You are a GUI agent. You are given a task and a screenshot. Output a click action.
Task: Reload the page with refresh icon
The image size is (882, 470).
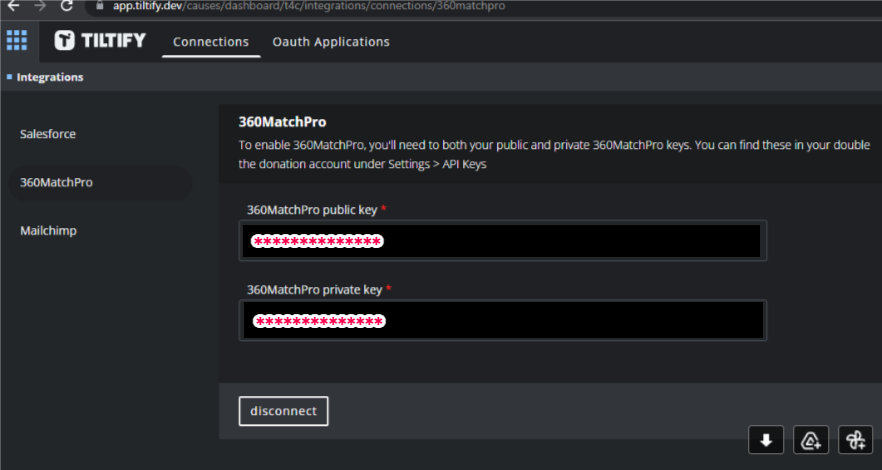click(66, 6)
